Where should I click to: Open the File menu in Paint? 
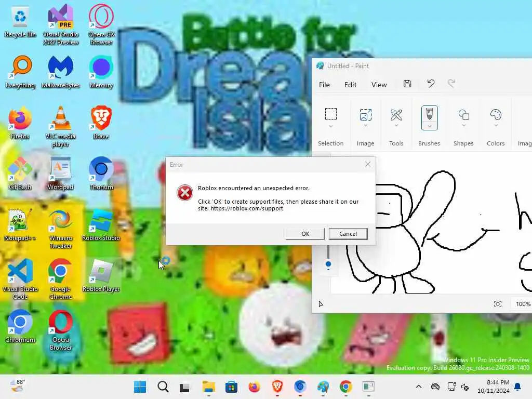pyautogui.click(x=324, y=85)
